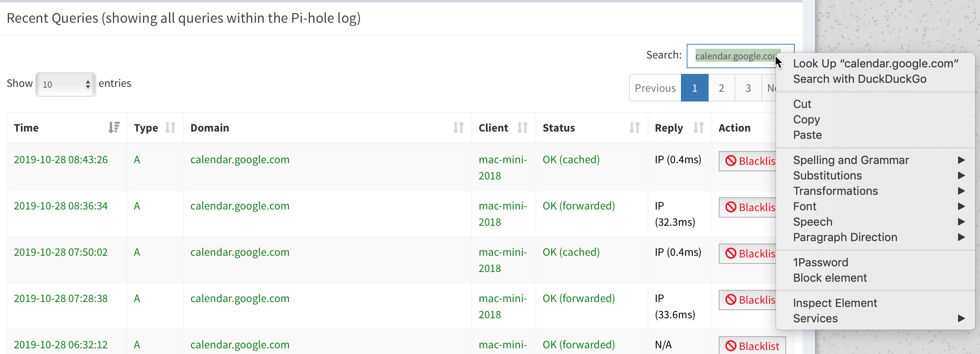Select Copy from context menu
This screenshot has height=354, width=980.
[876, 119]
